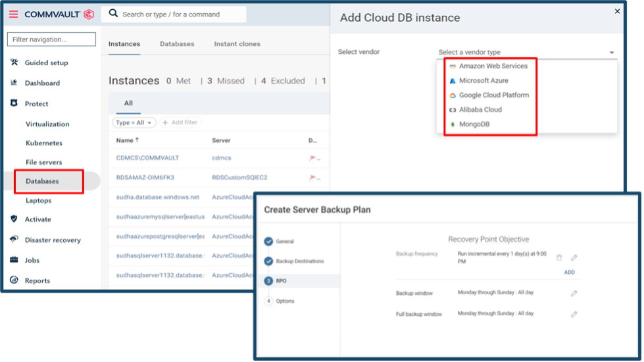Open sudha.database.windows.net instance link

[x=158, y=197]
